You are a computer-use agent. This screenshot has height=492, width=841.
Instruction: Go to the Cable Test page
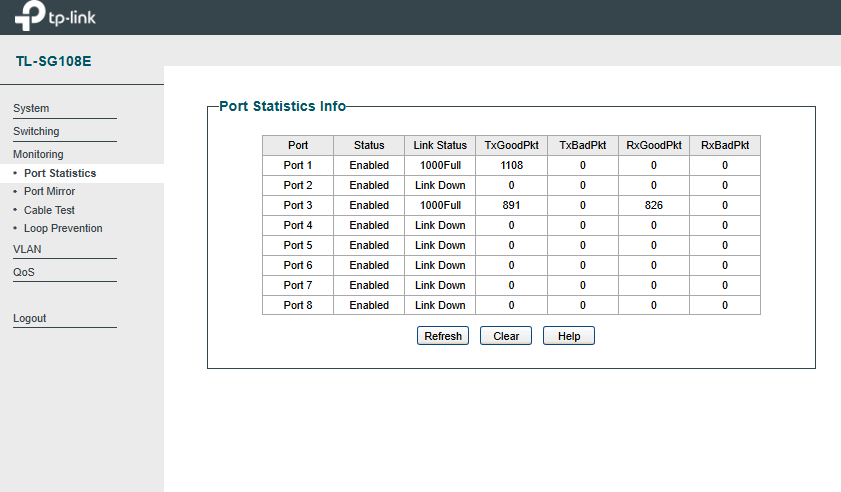tap(49, 210)
